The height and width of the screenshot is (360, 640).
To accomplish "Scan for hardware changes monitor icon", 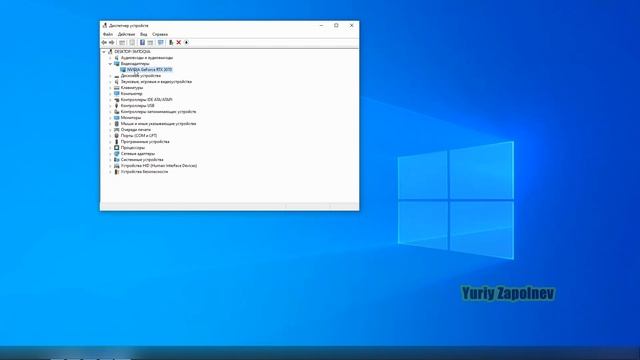I will pyautogui.click(x=161, y=42).
